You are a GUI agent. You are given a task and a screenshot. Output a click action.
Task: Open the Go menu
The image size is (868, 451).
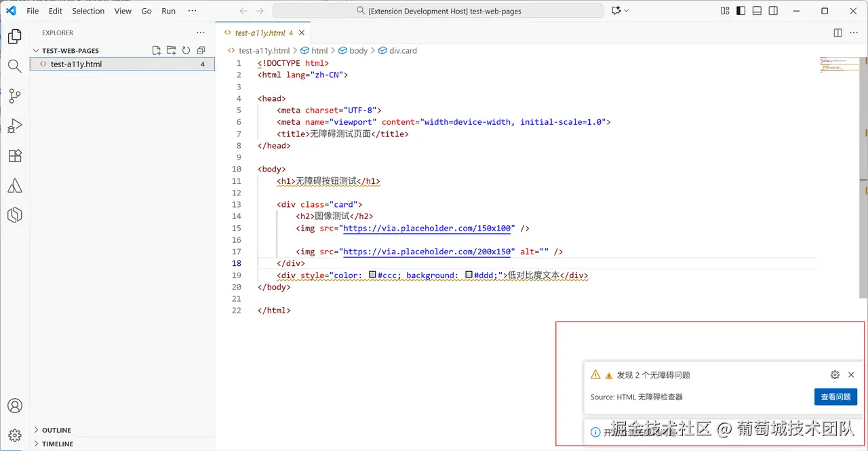click(x=146, y=11)
